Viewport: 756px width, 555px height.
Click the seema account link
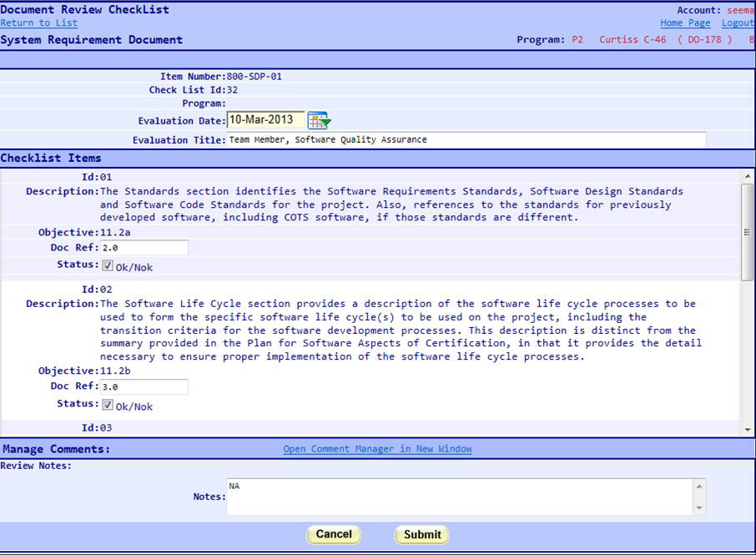(x=741, y=9)
